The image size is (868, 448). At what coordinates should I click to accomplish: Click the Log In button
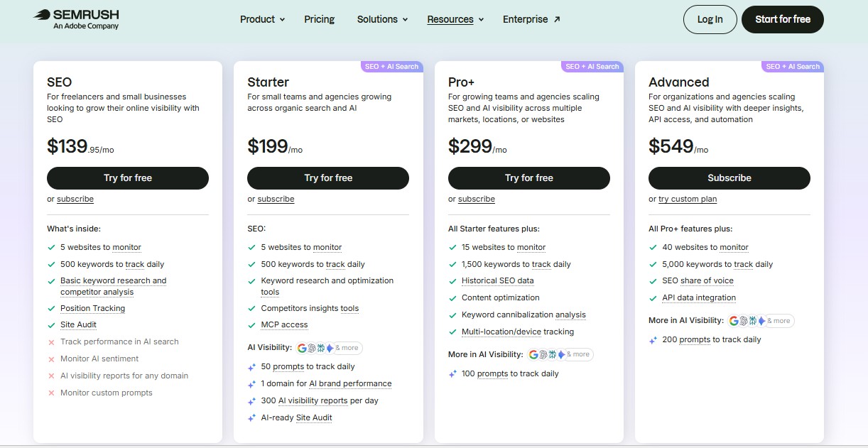pyautogui.click(x=710, y=19)
